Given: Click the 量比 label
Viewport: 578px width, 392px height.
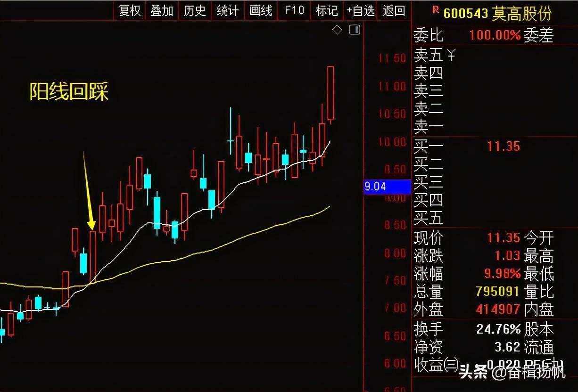Looking at the screenshot, I should (539, 292).
